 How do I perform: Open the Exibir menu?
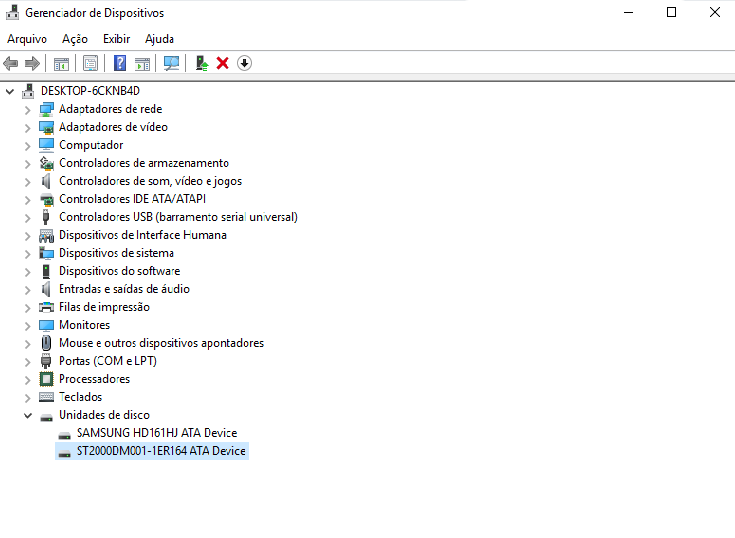pos(117,39)
